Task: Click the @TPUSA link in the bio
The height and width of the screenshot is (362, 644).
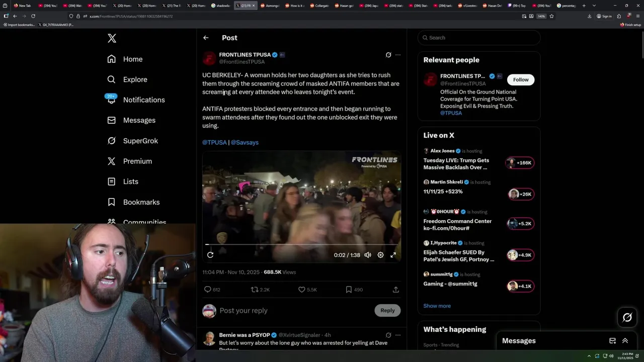Action: pos(451,113)
